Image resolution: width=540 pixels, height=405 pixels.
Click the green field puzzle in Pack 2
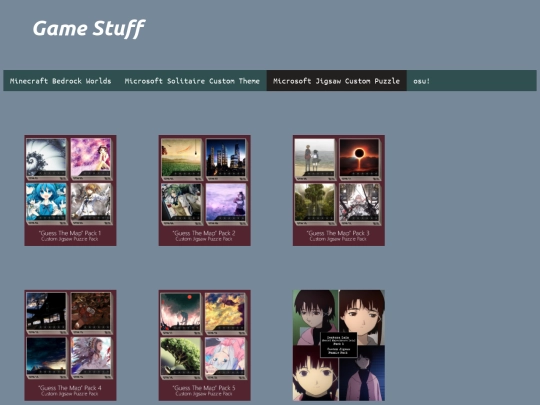click(181, 159)
